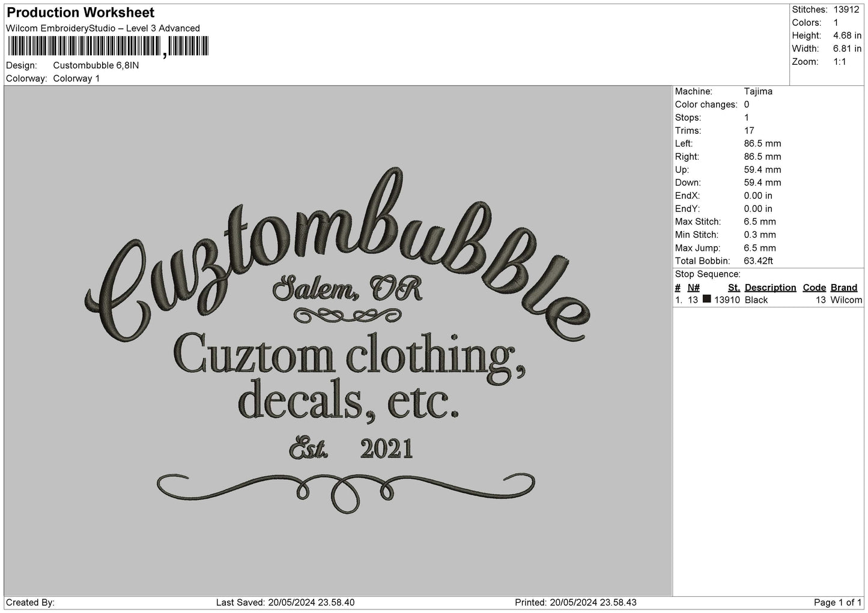Click the 'Last Saved: 20/05/2024 23.58.40' footer
The height and width of the screenshot is (613, 868).
point(285,603)
